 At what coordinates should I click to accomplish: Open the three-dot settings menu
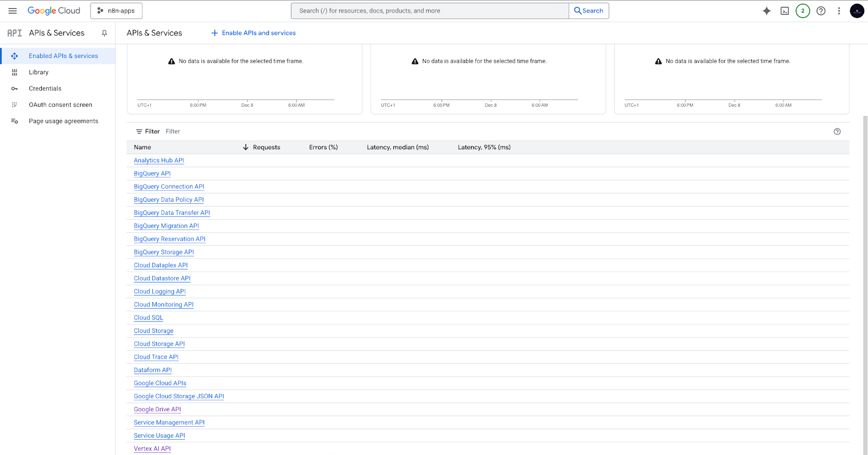(839, 11)
